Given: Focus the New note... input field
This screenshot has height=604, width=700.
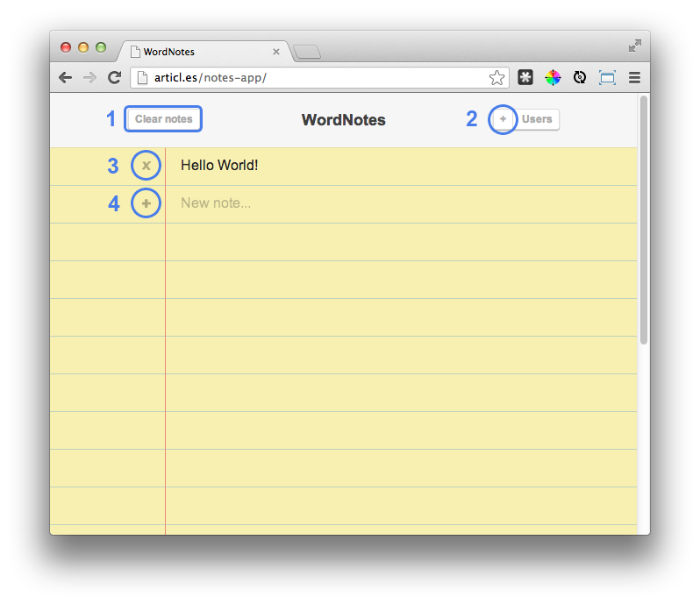Looking at the screenshot, I should pos(401,203).
